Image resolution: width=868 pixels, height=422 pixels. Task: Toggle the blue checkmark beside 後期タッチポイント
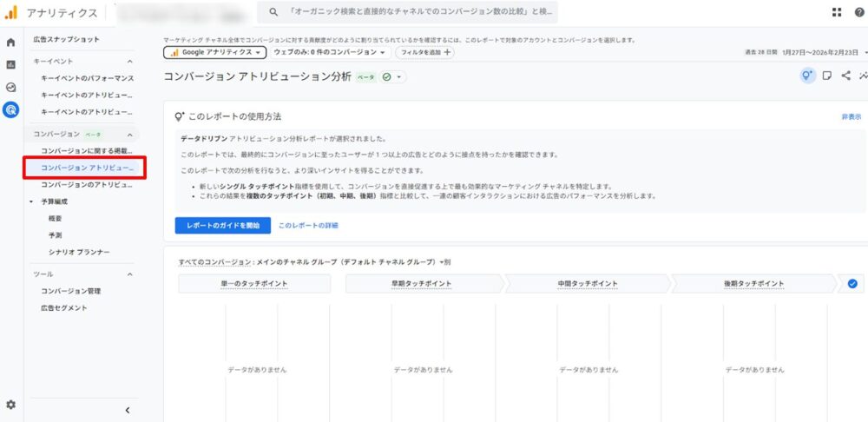tap(852, 283)
